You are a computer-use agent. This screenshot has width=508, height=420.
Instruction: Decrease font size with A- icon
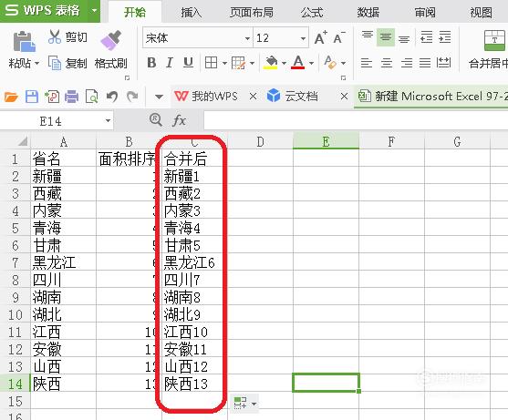pyautogui.click(x=339, y=37)
